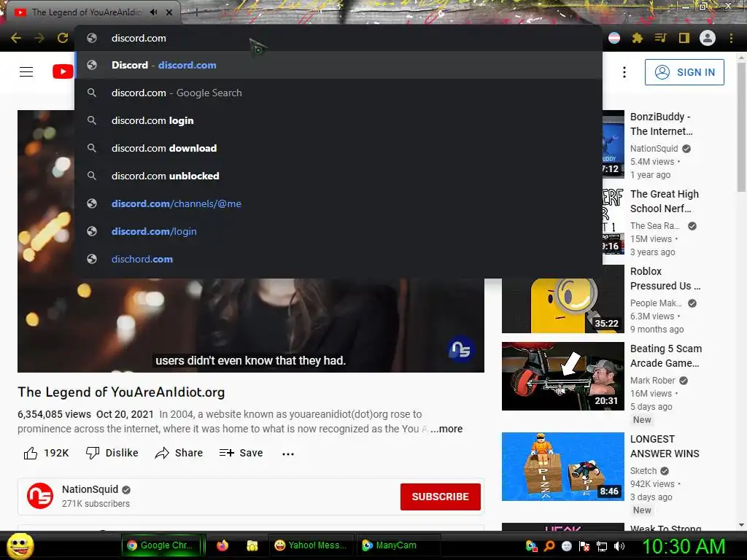Reload the page with the refresh icon
747x560 pixels.
pyautogui.click(x=63, y=38)
